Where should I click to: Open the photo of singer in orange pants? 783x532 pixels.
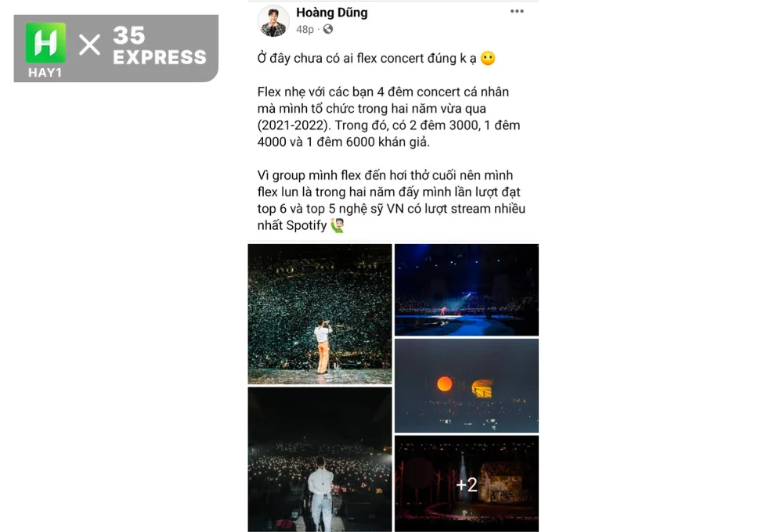point(319,314)
